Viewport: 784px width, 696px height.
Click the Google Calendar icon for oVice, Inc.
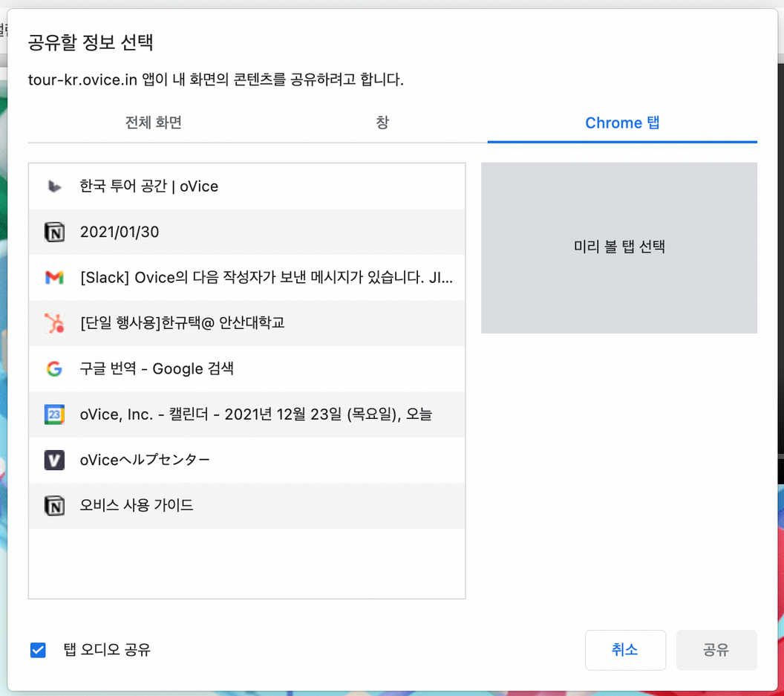pos(54,414)
